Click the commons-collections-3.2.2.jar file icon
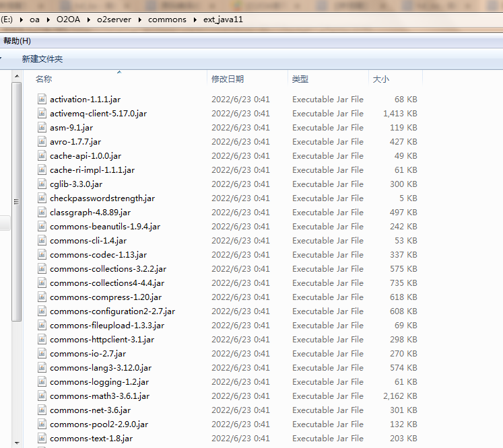503x448 pixels. coord(42,269)
